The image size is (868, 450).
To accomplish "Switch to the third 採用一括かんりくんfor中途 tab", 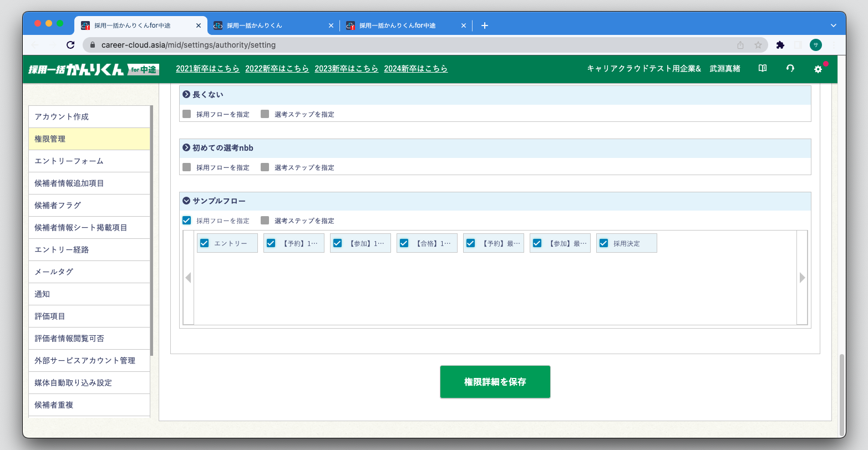I will click(405, 25).
